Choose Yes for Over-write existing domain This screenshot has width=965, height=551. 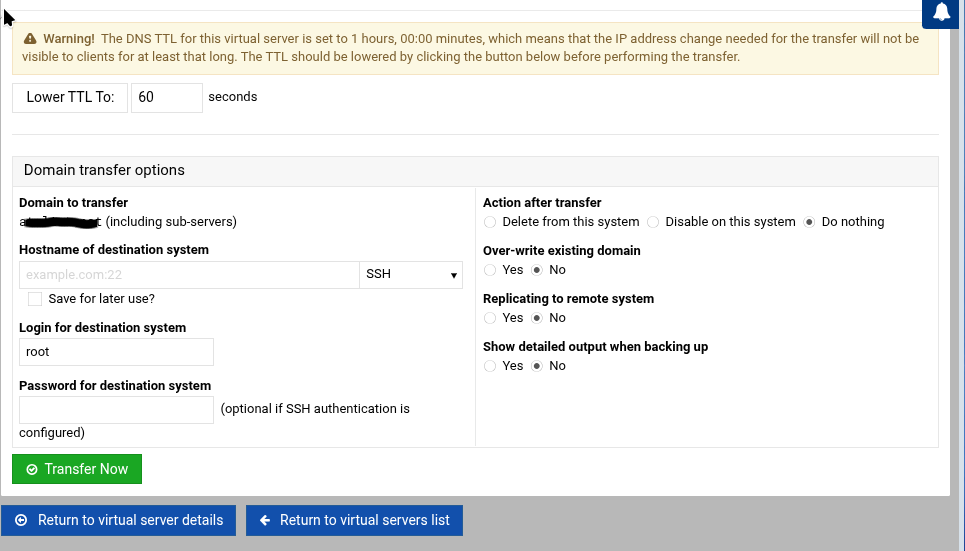[490, 270]
